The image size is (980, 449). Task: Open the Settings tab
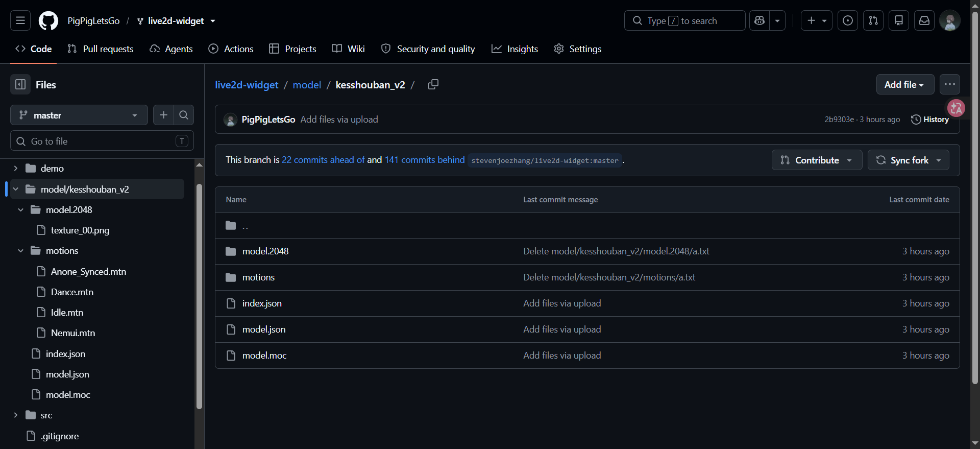coord(578,49)
